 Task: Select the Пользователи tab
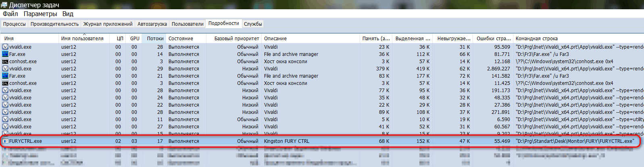point(188,24)
